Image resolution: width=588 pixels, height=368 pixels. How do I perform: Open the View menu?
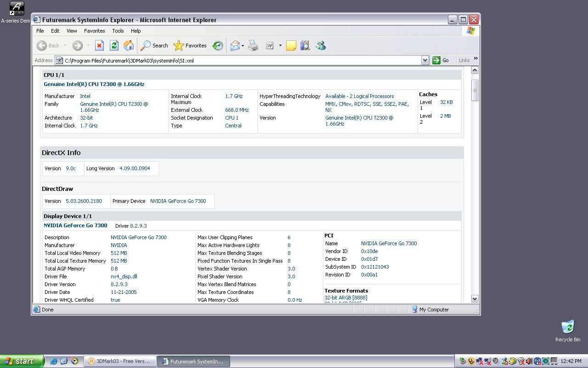pyautogui.click(x=72, y=31)
